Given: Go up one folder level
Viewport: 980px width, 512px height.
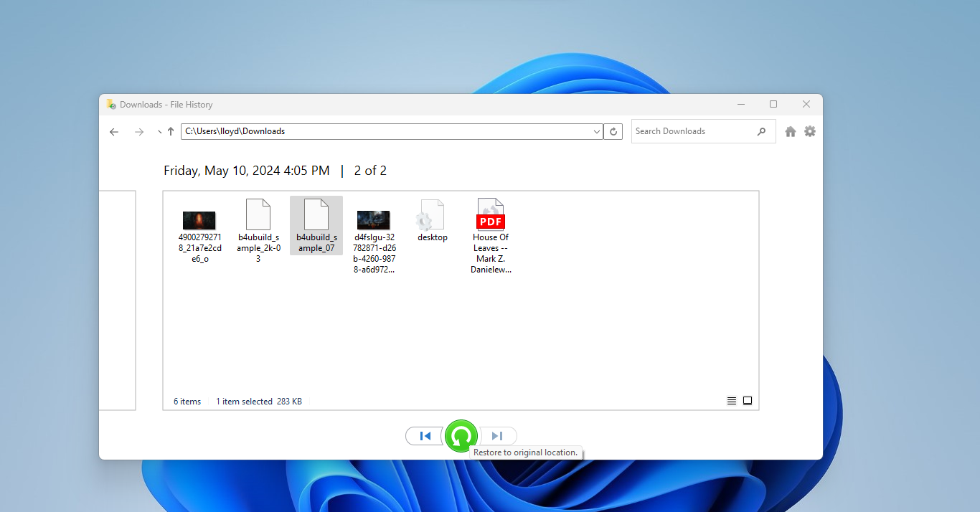Looking at the screenshot, I should point(171,131).
